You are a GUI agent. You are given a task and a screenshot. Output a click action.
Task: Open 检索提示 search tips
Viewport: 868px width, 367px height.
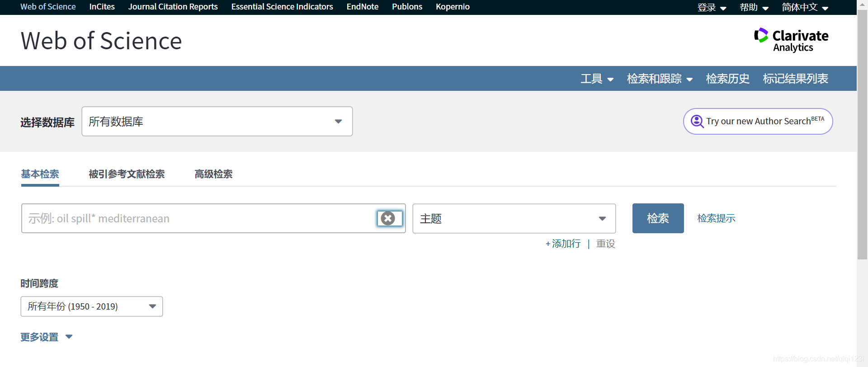click(x=716, y=218)
